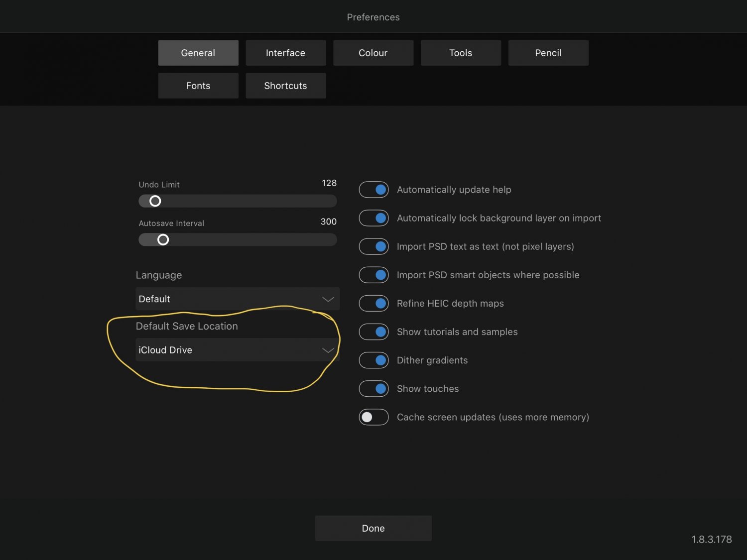
Task: Switch to the Interface preferences tab
Action: point(285,53)
